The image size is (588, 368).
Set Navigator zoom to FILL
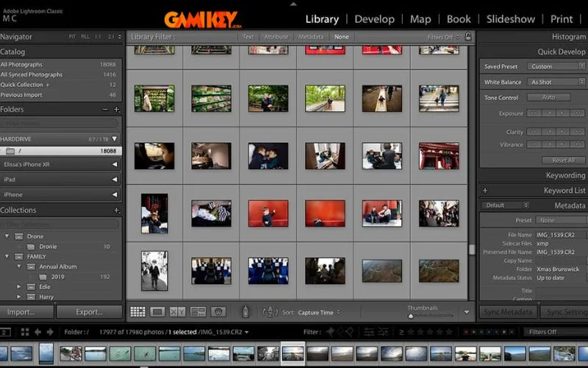(x=85, y=37)
